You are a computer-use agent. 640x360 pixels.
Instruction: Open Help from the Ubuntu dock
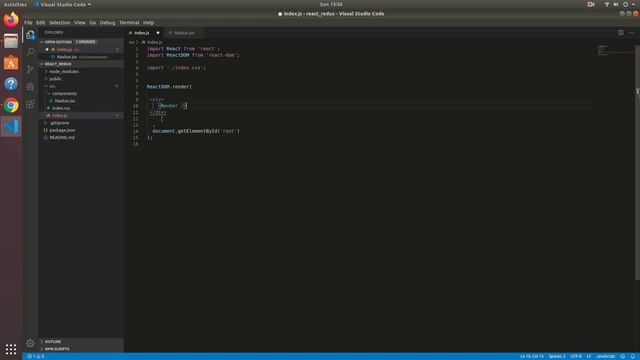pyautogui.click(x=11, y=84)
